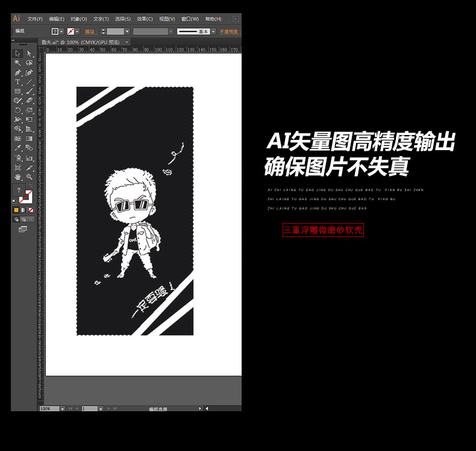This screenshot has height=451, width=476.
Task: Activate the Eyedropper tool
Action: (x=17, y=148)
